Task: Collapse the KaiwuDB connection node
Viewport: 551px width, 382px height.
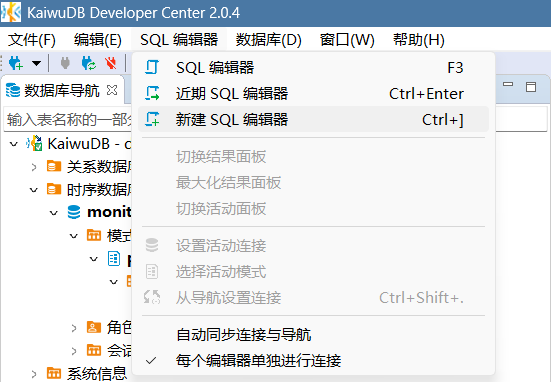Action: [14, 144]
